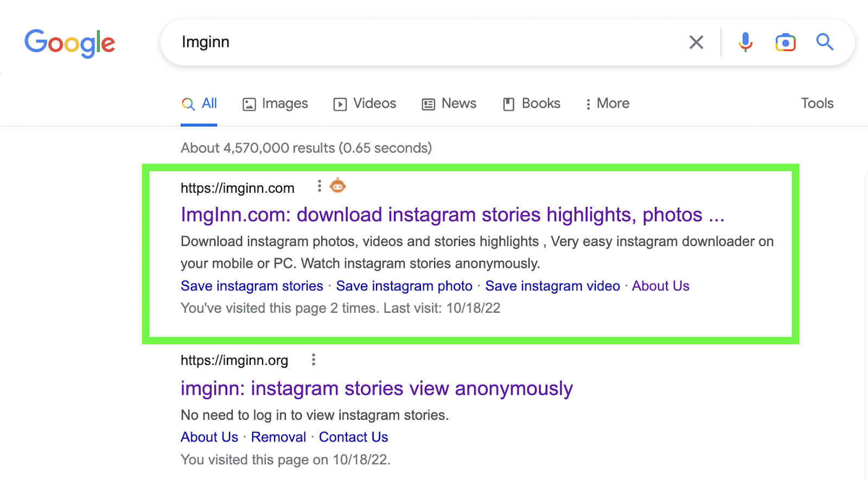Go to the Google logo homepage

[69, 43]
